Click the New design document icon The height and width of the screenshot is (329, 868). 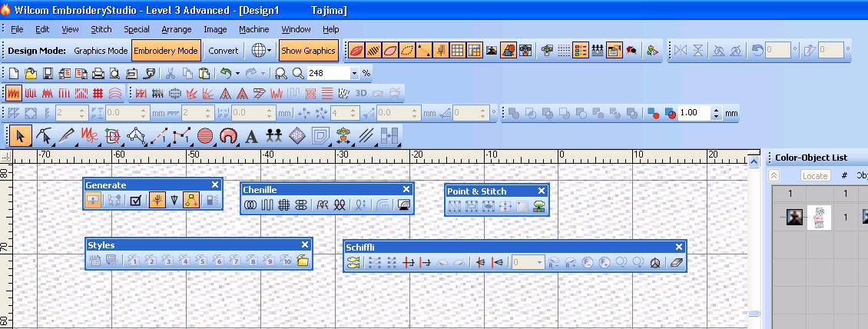coord(14,73)
